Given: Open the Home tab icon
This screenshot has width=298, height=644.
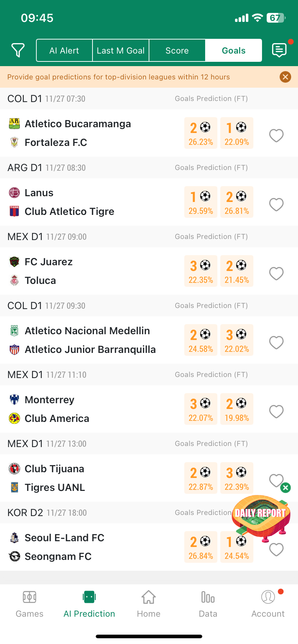Looking at the screenshot, I should point(149,597).
